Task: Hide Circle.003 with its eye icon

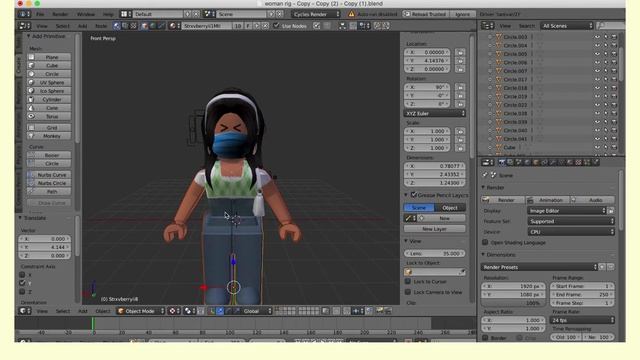Action: pyautogui.click(x=597, y=37)
